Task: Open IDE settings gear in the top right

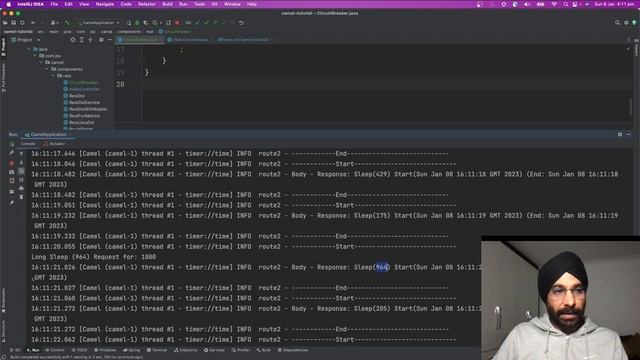Action: click(x=626, y=23)
